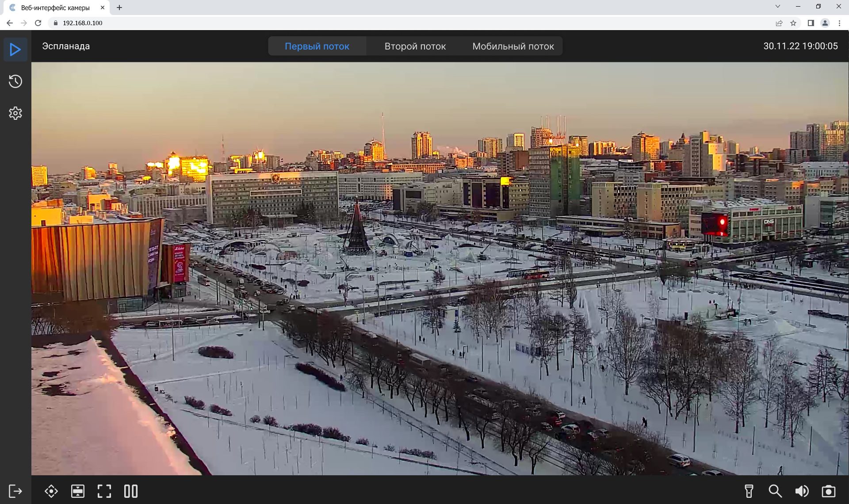This screenshot has width=849, height=504.
Task: Expand the browser tab search chevron
Action: point(778,7)
